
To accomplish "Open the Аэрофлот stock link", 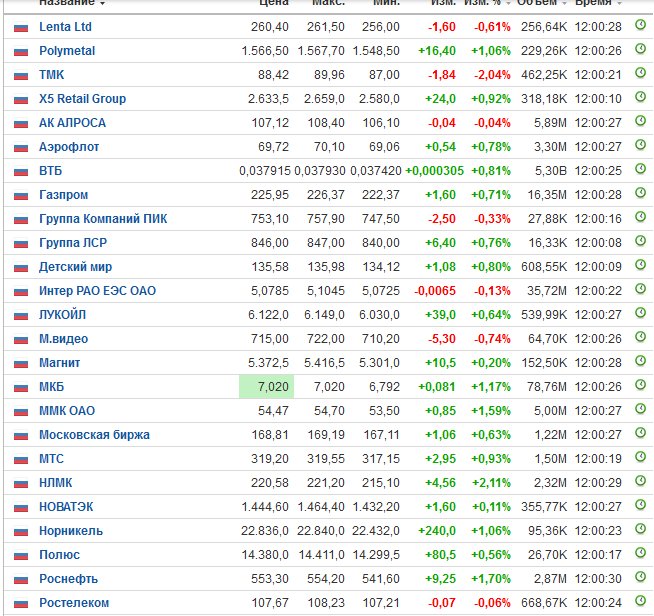I will point(69,147).
